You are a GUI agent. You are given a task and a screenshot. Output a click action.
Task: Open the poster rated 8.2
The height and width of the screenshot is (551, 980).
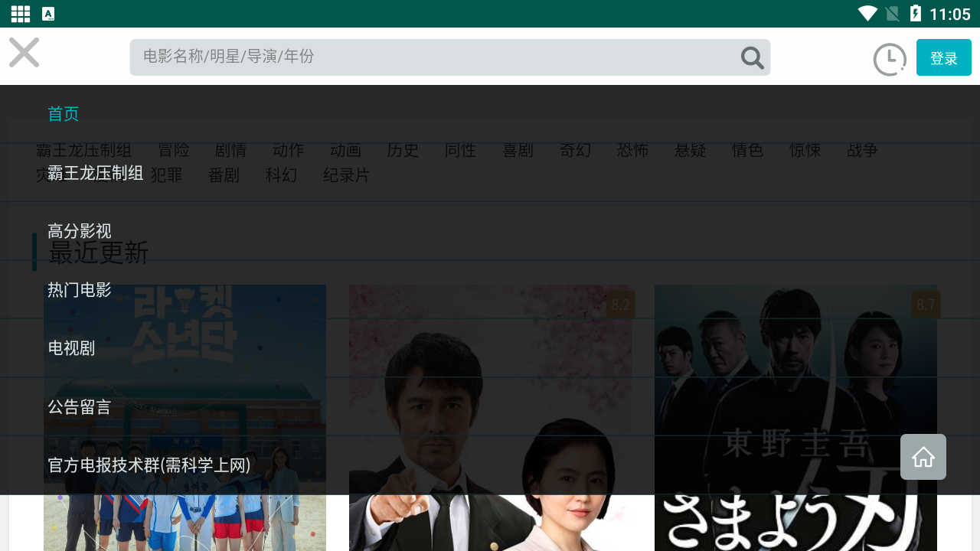click(x=490, y=418)
